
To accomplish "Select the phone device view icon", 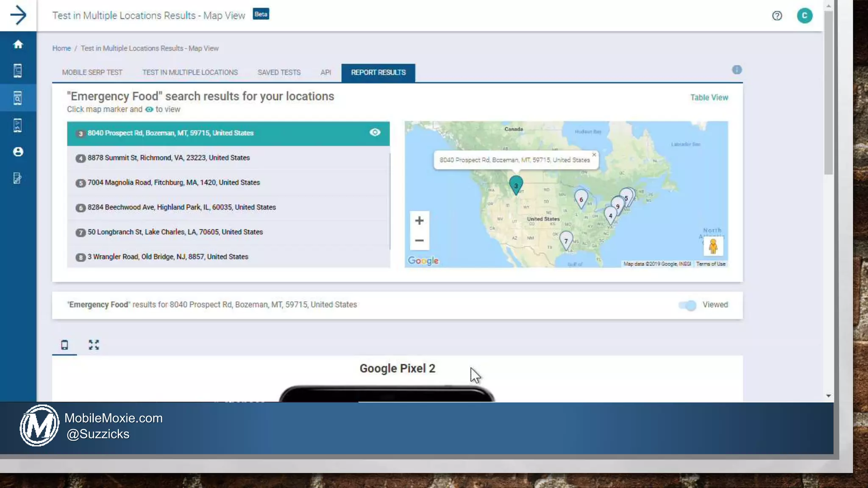I will [x=64, y=345].
